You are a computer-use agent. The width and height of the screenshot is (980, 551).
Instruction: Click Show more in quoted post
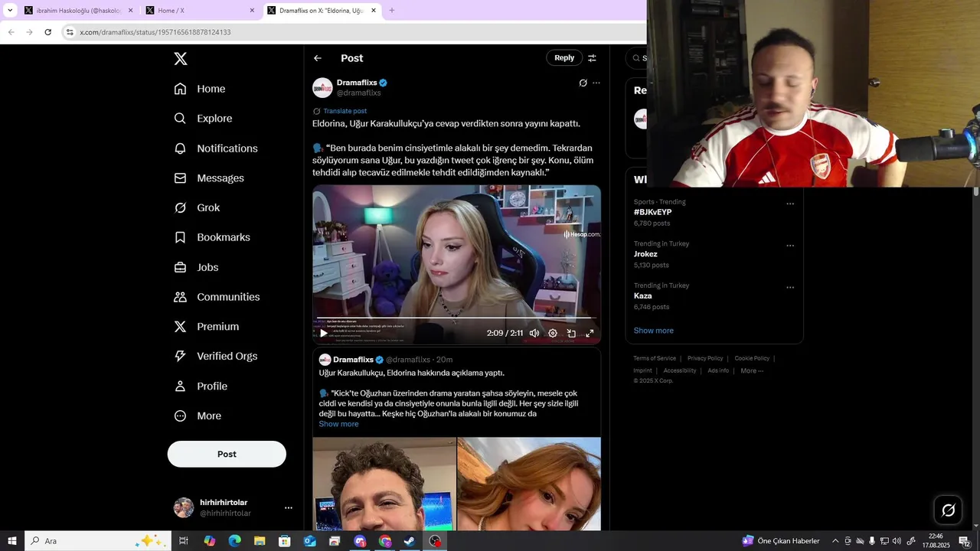(338, 424)
